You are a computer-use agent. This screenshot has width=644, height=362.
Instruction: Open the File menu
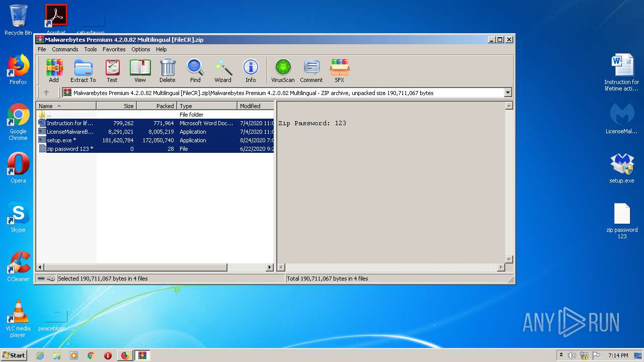42,49
